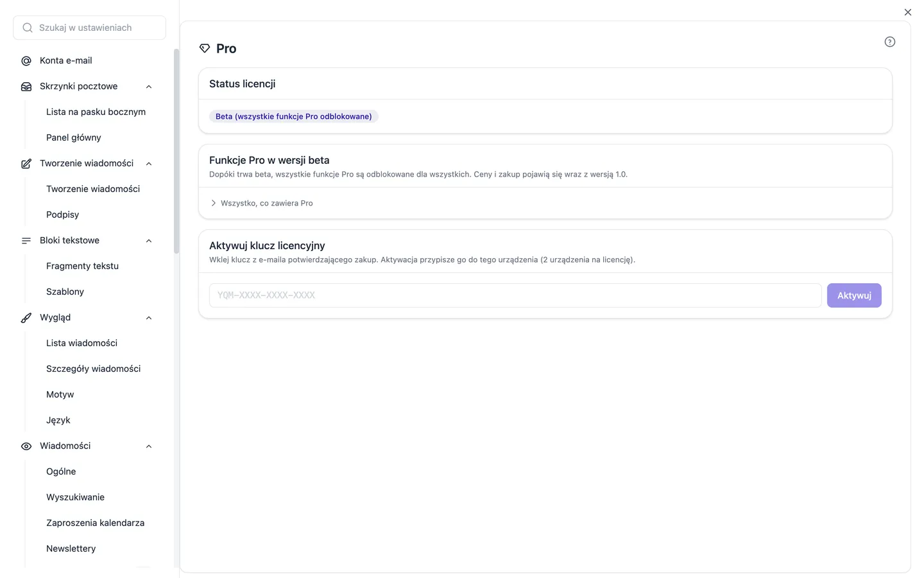Screen dimensions: 924x578
Task: Open Lista na pasku bocznym settings
Action: (x=96, y=112)
